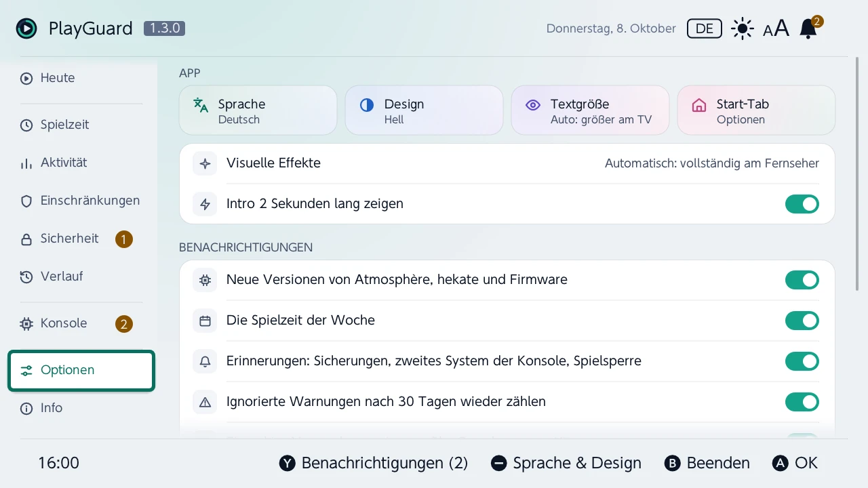Click the warning triangle icon beside Ignorierte Warnungen
Viewport: 868px width, 488px height.
click(205, 402)
